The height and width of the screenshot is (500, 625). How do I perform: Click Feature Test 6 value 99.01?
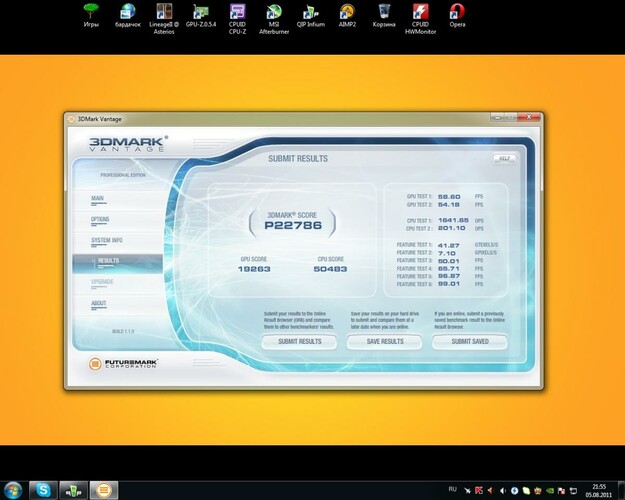click(x=448, y=284)
